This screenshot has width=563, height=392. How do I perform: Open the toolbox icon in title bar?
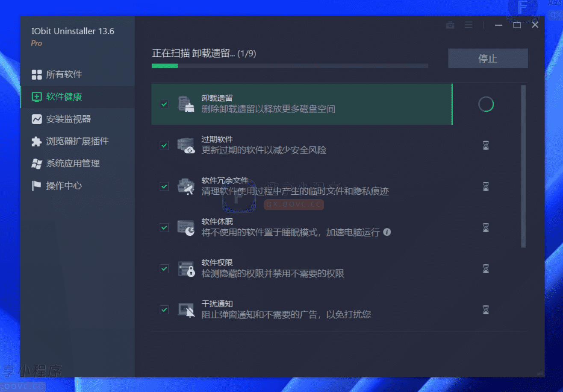450,25
